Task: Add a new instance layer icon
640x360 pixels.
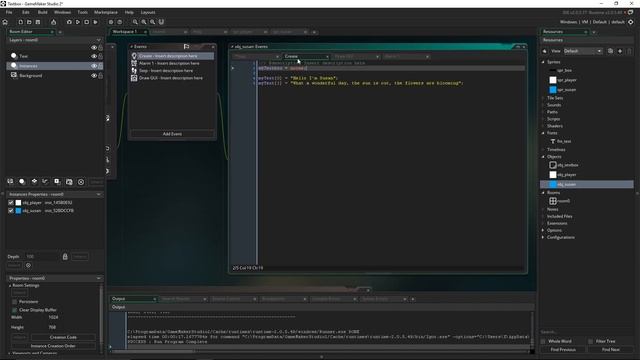Action: click(22, 182)
